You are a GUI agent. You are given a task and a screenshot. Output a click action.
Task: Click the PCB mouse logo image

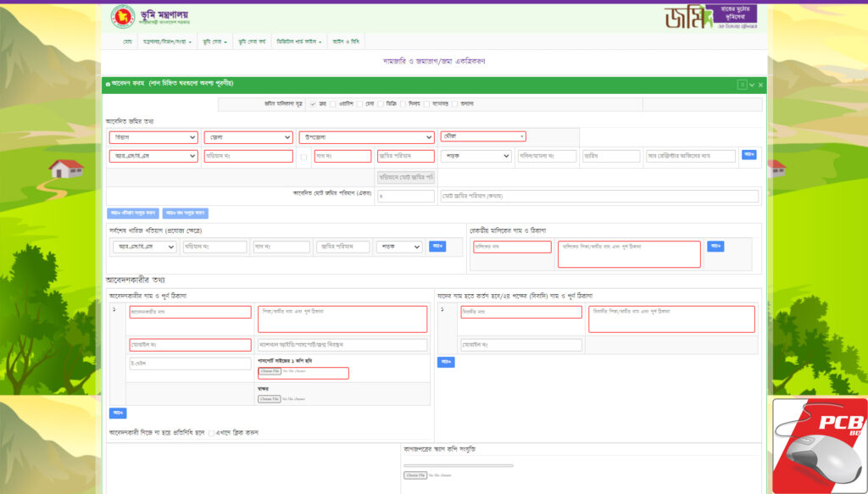click(x=819, y=445)
